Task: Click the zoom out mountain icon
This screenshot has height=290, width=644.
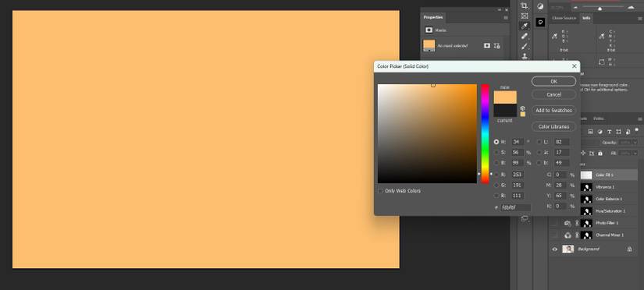Action: [575, 8]
